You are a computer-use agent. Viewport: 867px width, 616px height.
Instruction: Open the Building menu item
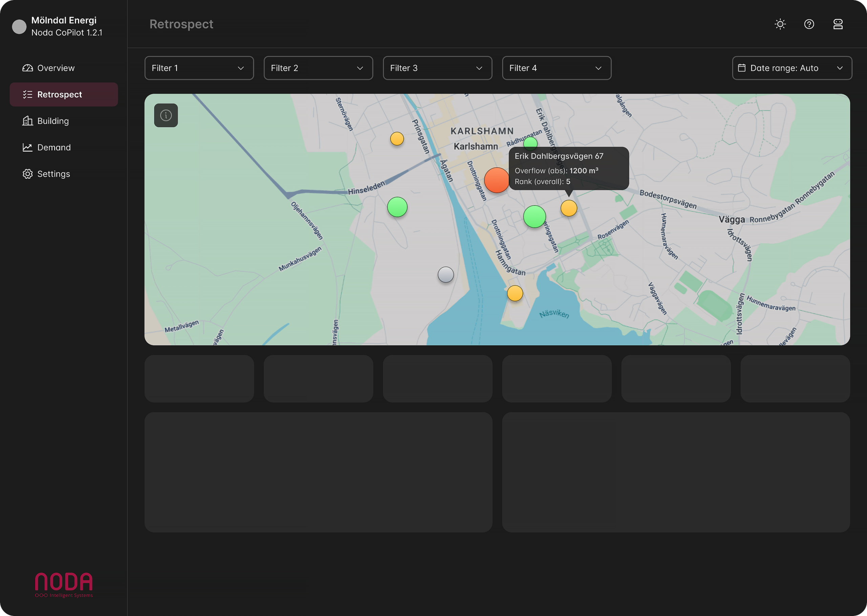tap(53, 121)
